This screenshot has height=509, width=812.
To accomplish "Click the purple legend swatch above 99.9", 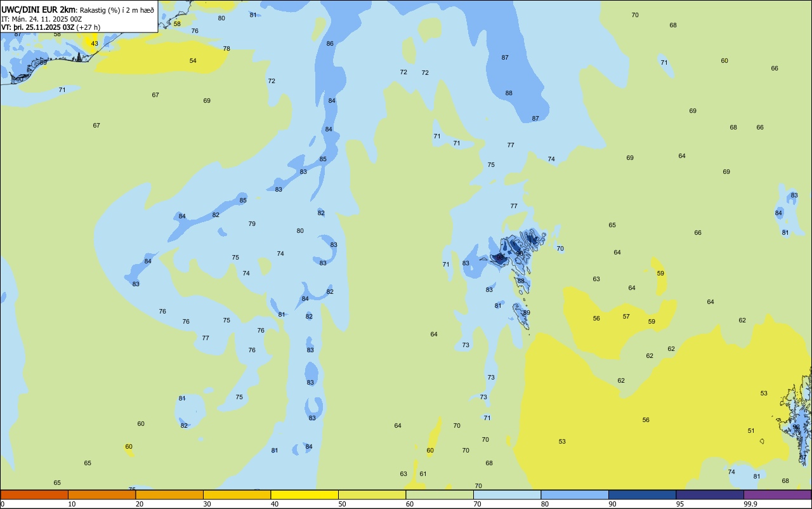I will point(778,494).
